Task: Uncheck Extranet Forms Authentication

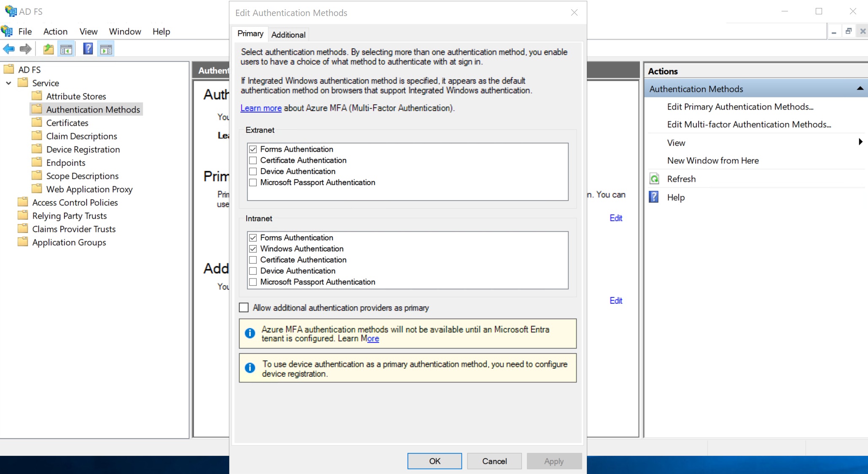Action: coord(253,149)
